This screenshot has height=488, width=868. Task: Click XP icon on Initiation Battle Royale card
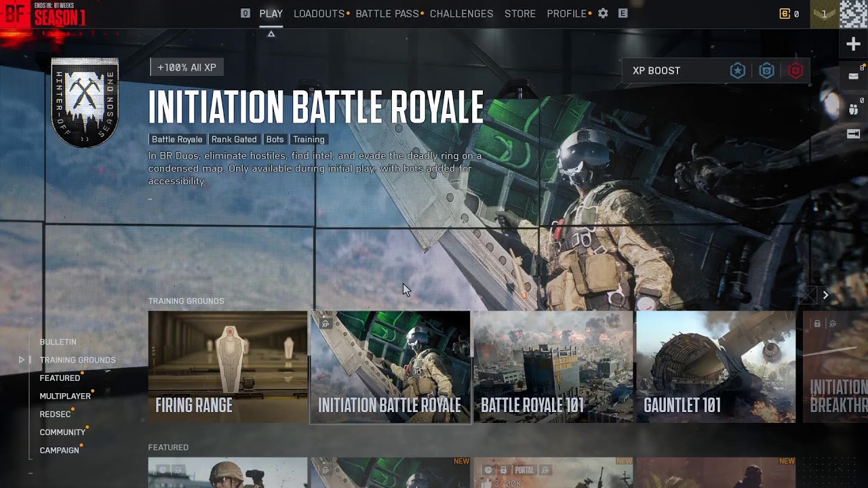tap(326, 324)
